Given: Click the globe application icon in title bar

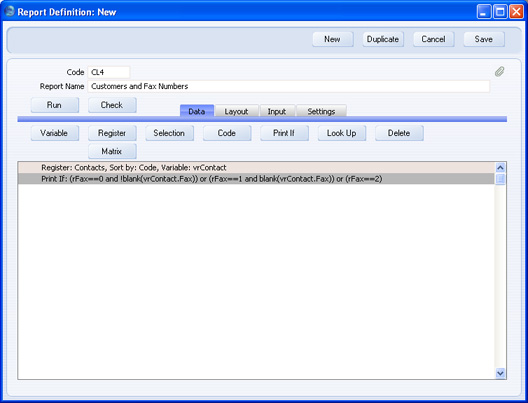Looking at the screenshot, I should click(x=9, y=11).
